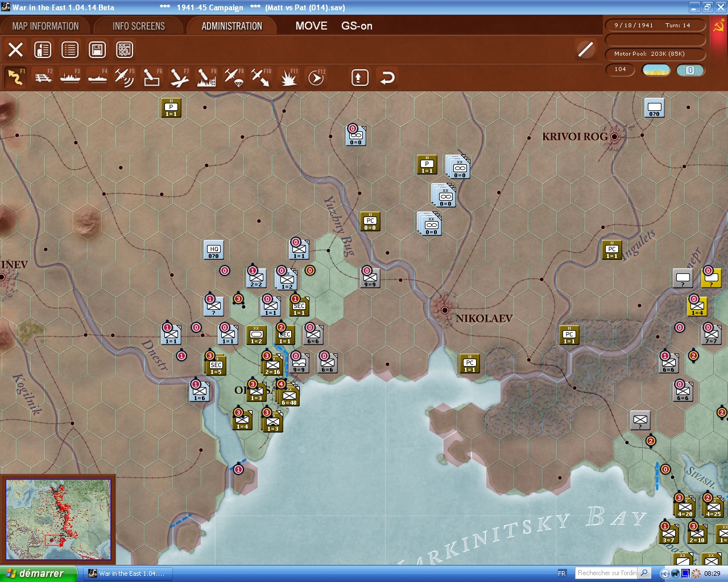Click the War in the East taskbar button
The width and height of the screenshot is (728, 582).
(x=129, y=573)
